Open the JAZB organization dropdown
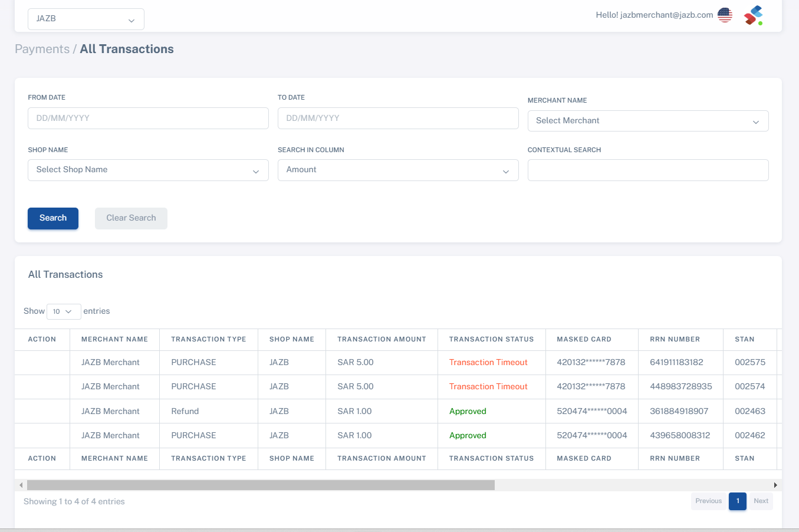The image size is (799, 532). tap(86, 19)
